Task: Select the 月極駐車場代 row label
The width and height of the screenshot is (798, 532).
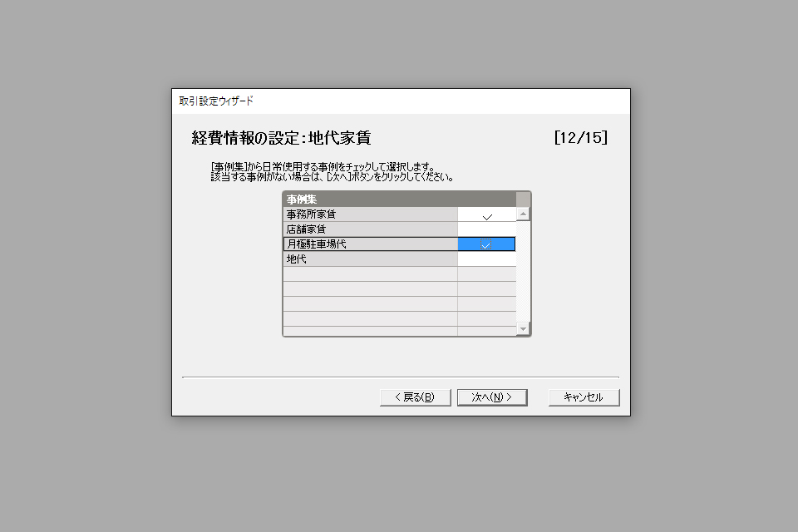Action: 370,244
